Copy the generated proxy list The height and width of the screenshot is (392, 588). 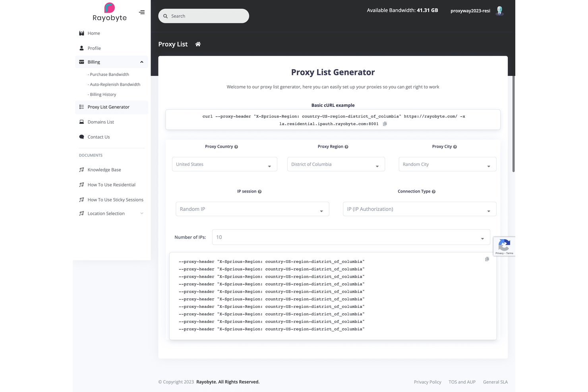(x=487, y=259)
